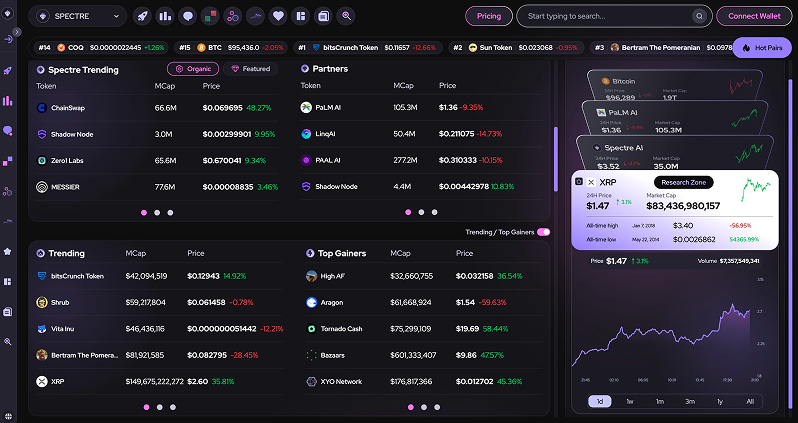The image size is (798, 423).
Task: Go to second page of Top Gainers dots
Action: pyautogui.click(x=424, y=407)
